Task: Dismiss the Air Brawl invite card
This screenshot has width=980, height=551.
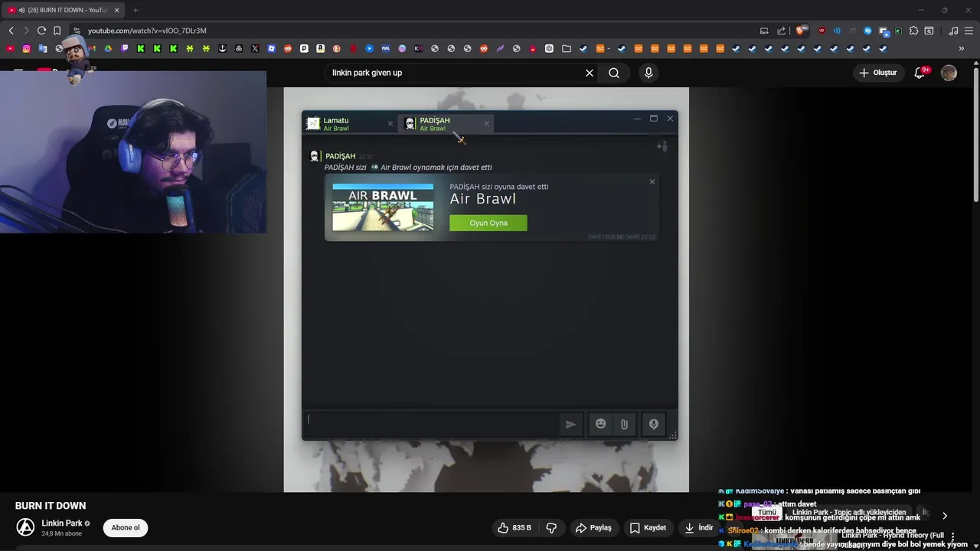Action: tap(652, 181)
